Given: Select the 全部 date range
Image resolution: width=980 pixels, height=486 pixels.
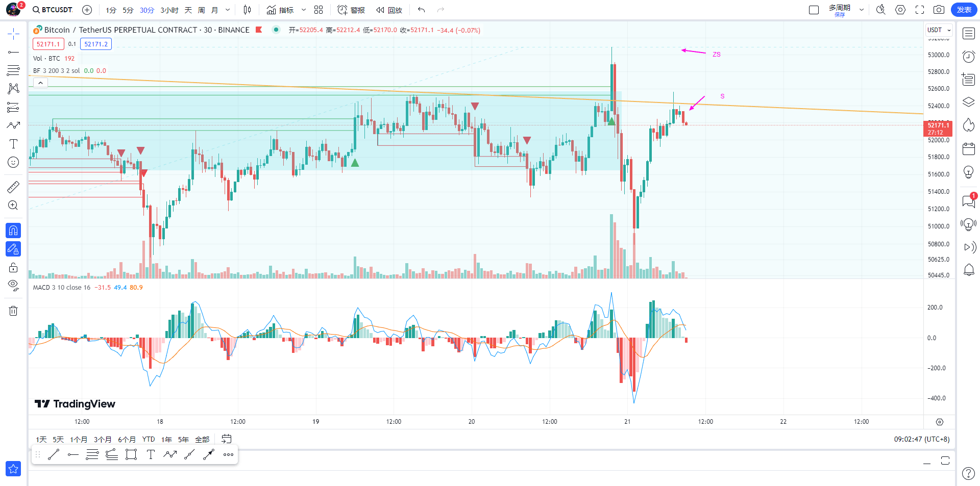Looking at the screenshot, I should pyautogui.click(x=202, y=439).
